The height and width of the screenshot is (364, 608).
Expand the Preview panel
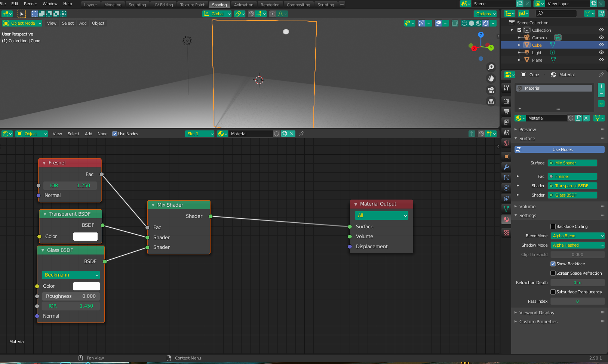coord(527,130)
